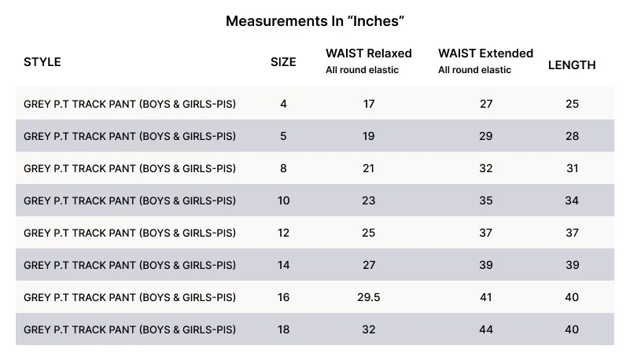This screenshot has width=630, height=364.
Task: Select length value 28
Action: [x=572, y=136]
